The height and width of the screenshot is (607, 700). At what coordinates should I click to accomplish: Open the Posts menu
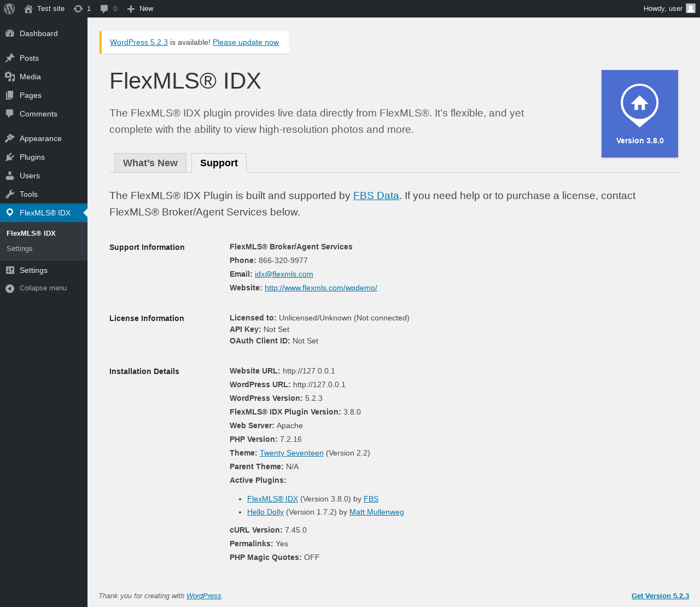tap(44, 58)
